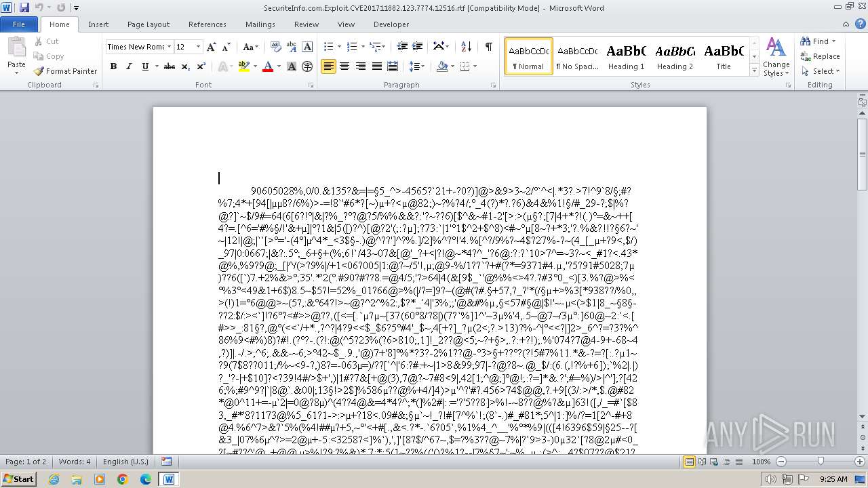Switch to the Developer tab

391,24
